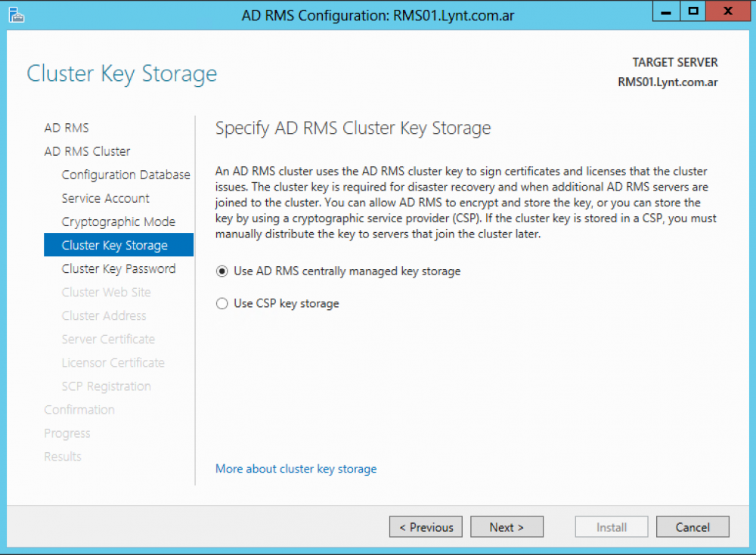Click the SCP Registration step
The height and width of the screenshot is (555, 756).
106,386
